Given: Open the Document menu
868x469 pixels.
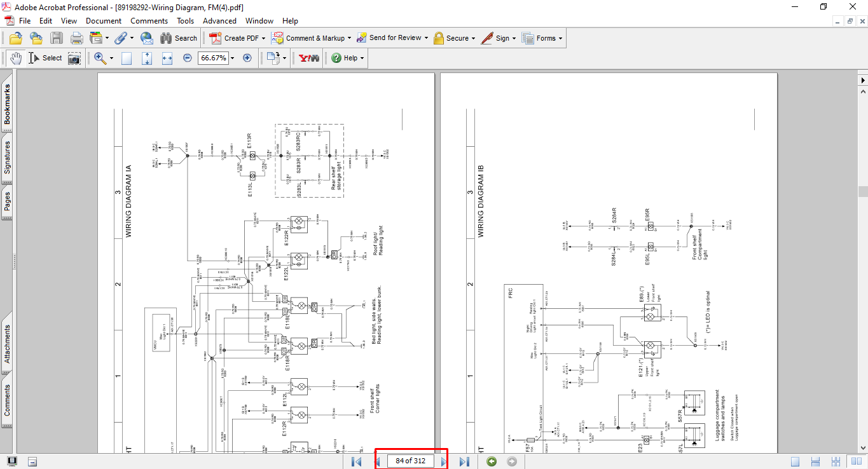Looking at the screenshot, I should pyautogui.click(x=104, y=21).
